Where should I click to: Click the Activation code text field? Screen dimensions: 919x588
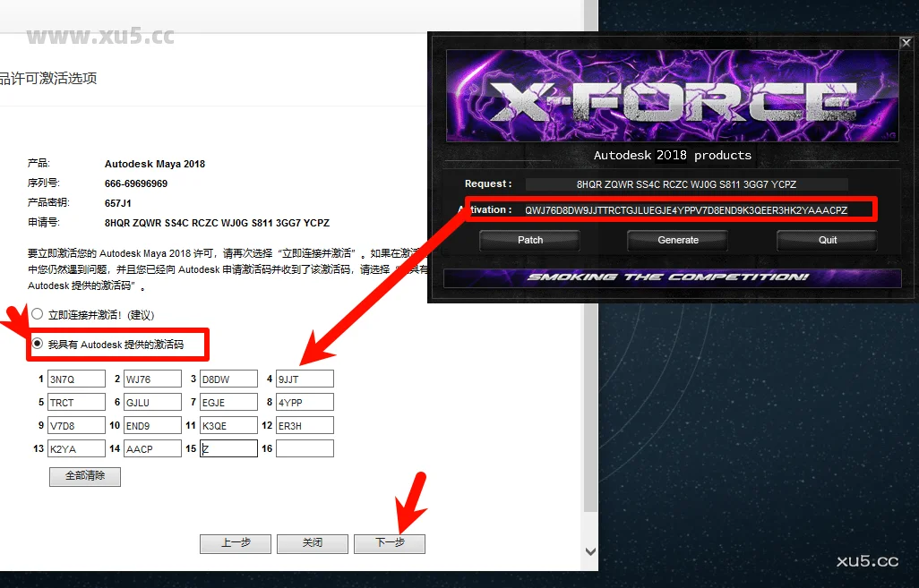click(686, 210)
